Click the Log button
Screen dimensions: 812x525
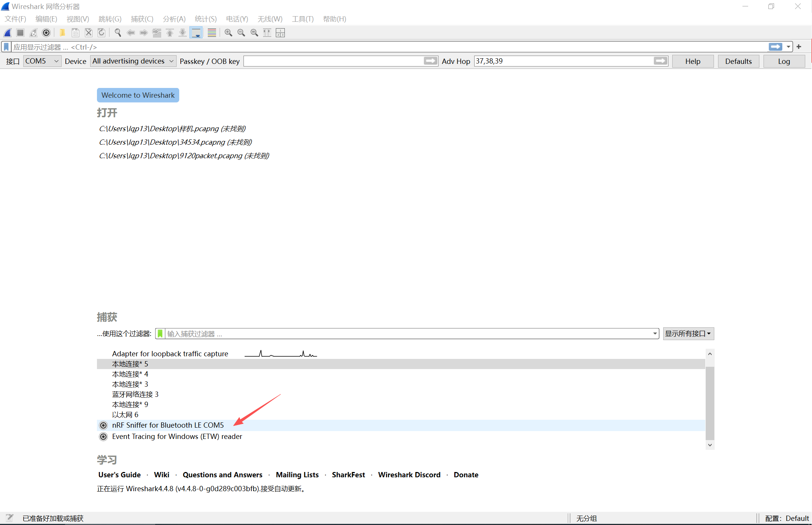[784, 61]
